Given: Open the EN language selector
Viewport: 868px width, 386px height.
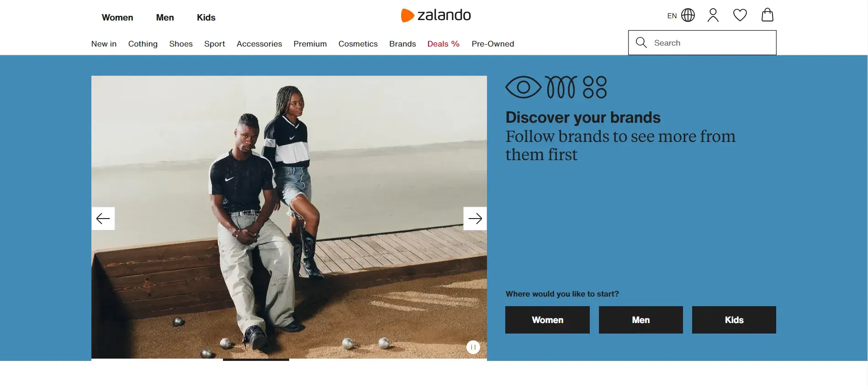Looking at the screenshot, I should coord(672,16).
